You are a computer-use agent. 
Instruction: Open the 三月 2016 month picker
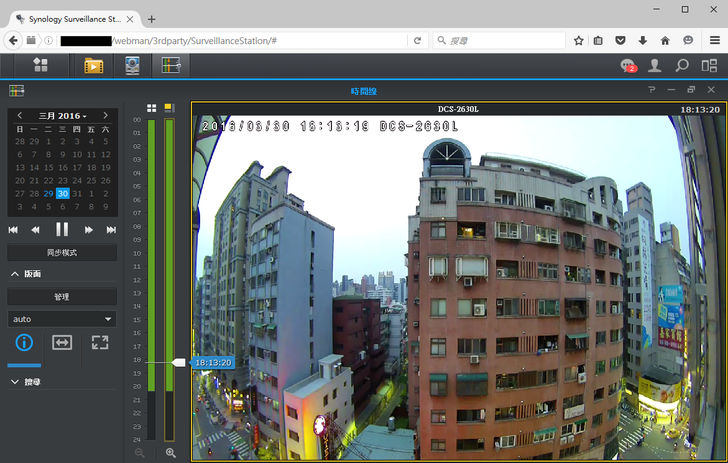click(x=62, y=116)
